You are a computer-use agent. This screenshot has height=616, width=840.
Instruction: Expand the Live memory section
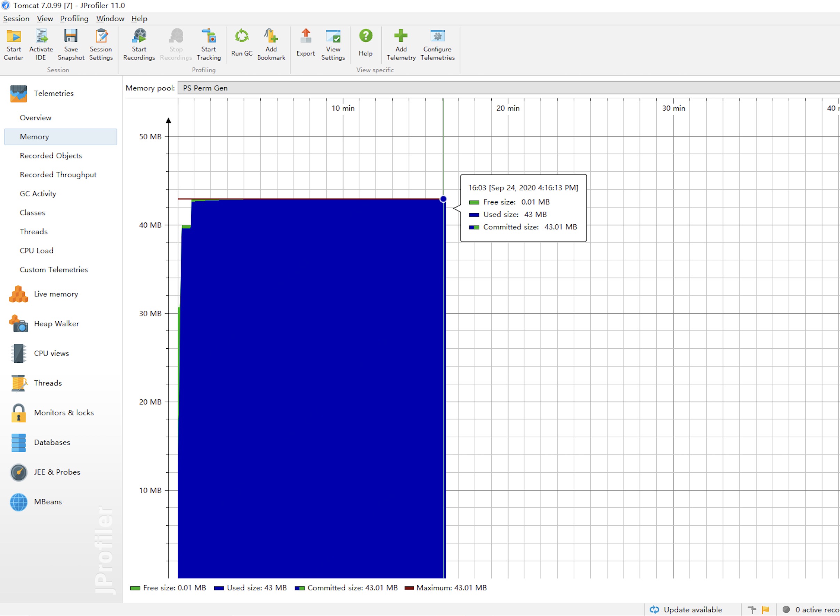click(x=56, y=294)
